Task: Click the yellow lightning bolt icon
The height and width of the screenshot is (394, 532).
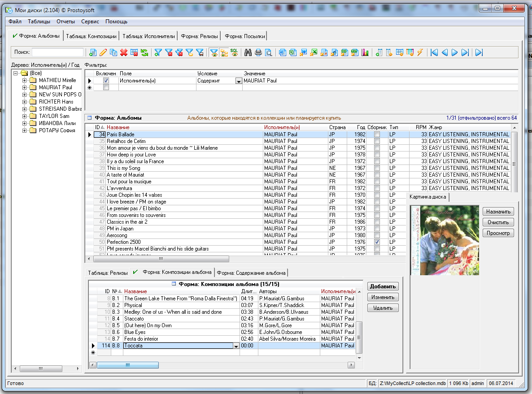Action: tap(420, 52)
